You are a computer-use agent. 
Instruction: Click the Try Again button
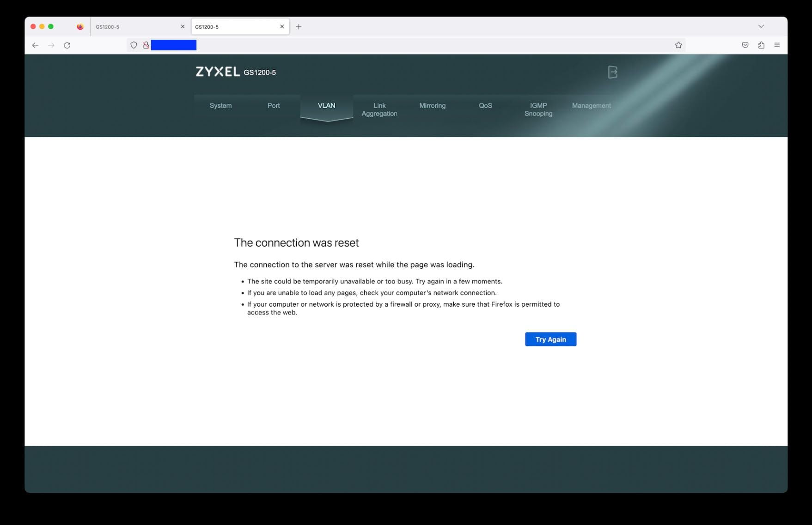[x=550, y=339]
